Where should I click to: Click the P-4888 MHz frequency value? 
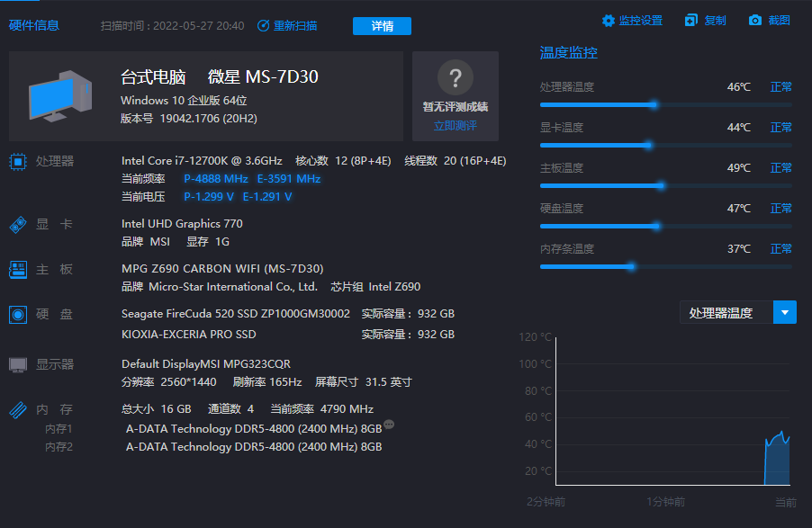[x=216, y=179]
